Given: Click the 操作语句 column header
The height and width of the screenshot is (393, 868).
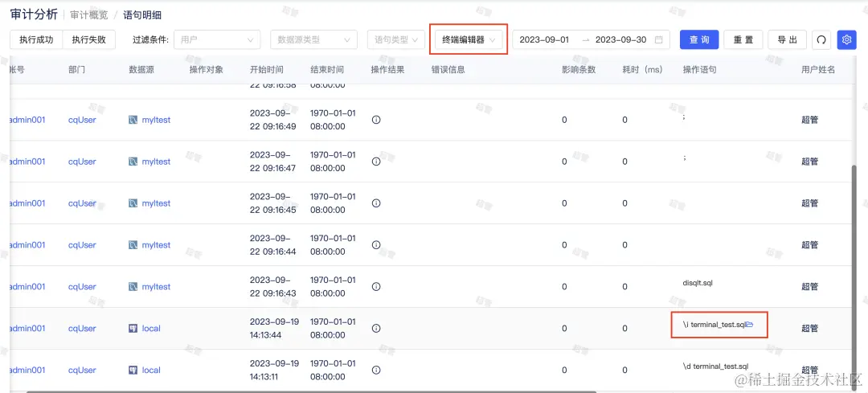Looking at the screenshot, I should 700,70.
